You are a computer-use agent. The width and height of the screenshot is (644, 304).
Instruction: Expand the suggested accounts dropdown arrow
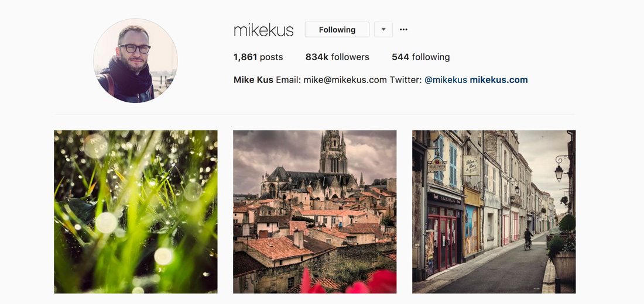point(383,30)
